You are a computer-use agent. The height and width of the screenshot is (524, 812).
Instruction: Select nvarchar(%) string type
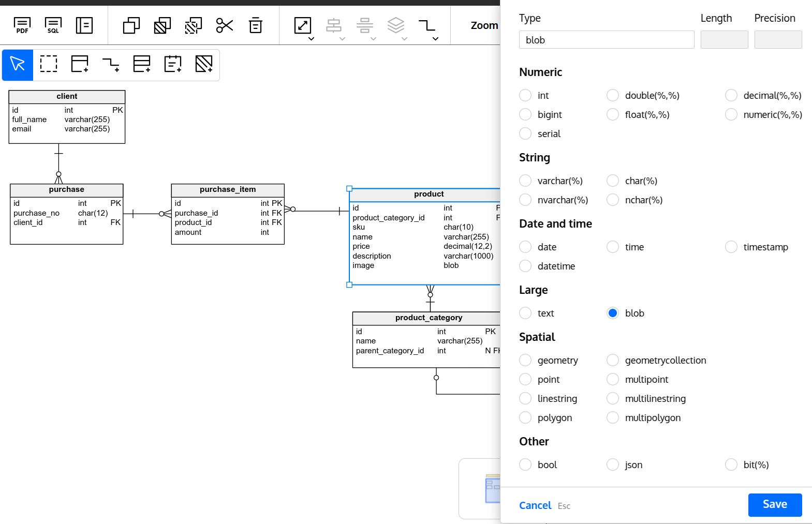(525, 200)
